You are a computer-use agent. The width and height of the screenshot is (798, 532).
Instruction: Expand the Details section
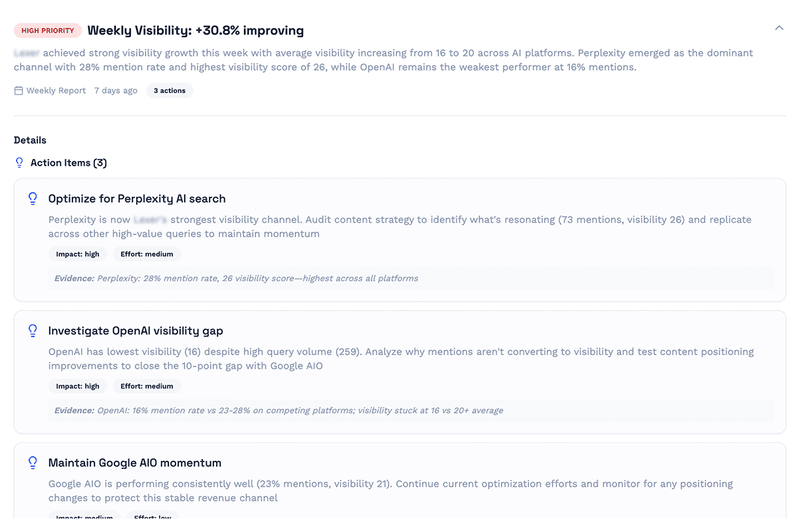[30, 140]
